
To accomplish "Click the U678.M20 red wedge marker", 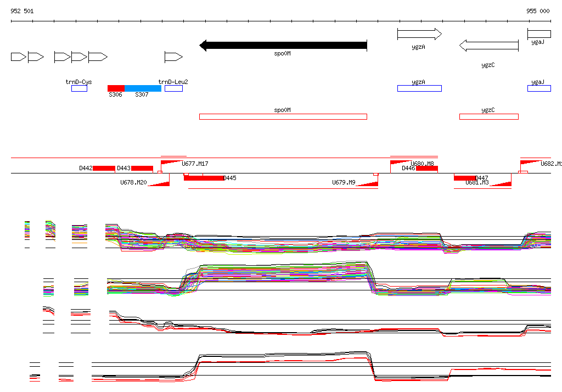I will point(159,183).
